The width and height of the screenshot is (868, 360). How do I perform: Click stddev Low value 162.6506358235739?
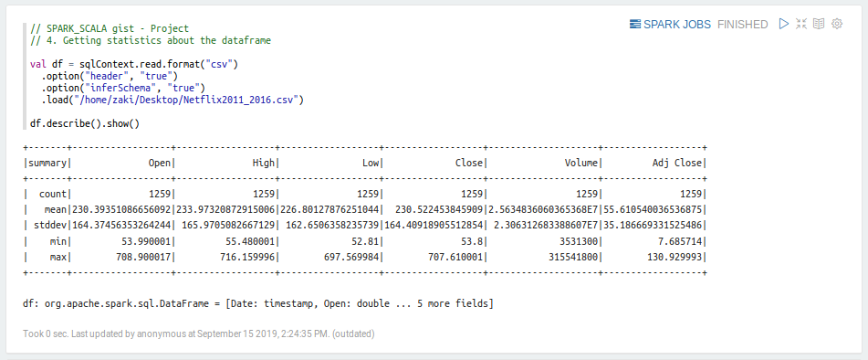(x=333, y=226)
